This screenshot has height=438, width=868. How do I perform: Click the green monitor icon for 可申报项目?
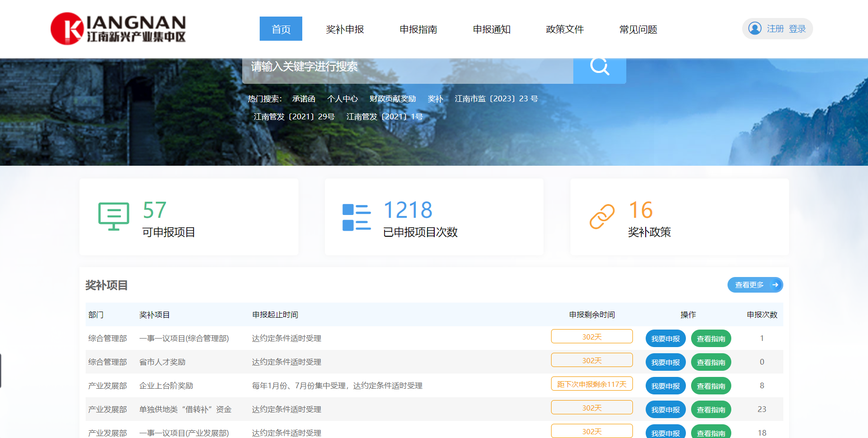(114, 216)
